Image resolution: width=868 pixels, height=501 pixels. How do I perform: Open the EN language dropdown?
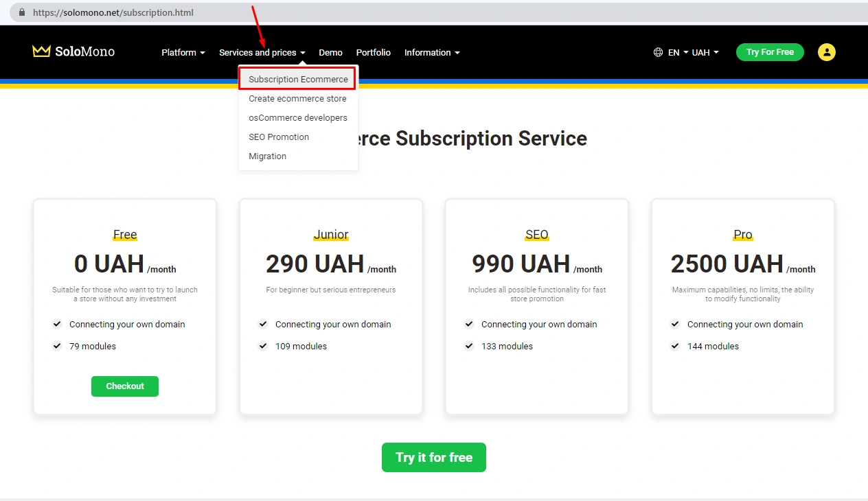coord(678,52)
